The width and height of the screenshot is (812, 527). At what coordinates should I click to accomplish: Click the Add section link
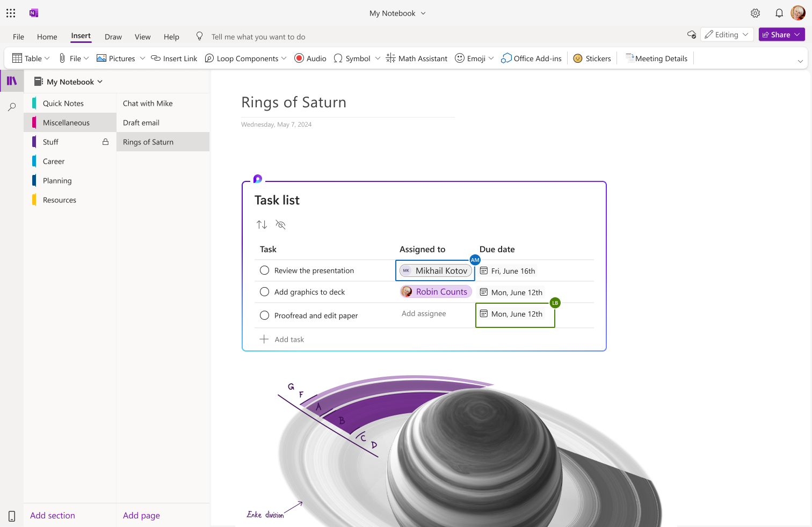[53, 516]
